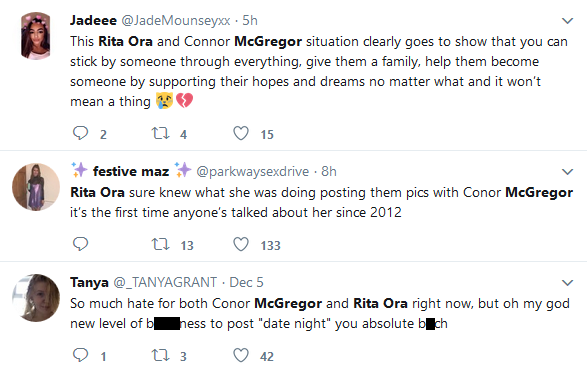This screenshot has width=587, height=371.
Task: Retweet Jadeee's Rita Ora tweet
Action: coord(160,133)
